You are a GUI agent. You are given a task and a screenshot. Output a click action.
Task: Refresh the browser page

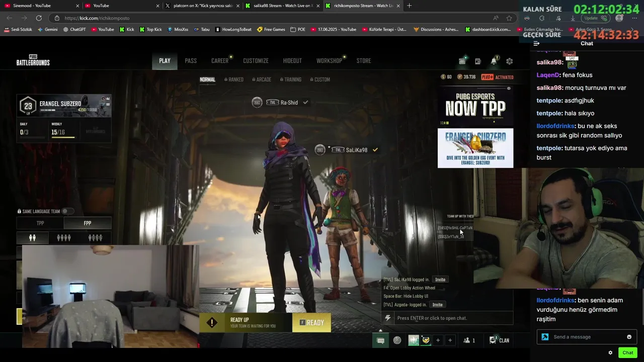(x=39, y=18)
